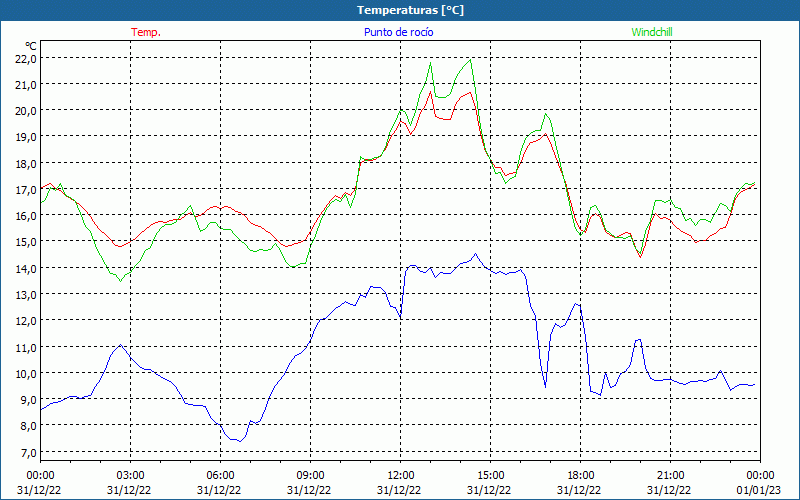The image size is (800, 500).
Task: Click the 18,0 y-axis value
Action: pos(26,163)
